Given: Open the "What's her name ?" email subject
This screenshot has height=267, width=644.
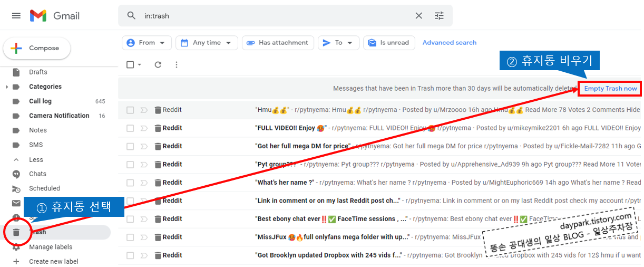Looking at the screenshot, I should [x=285, y=183].
